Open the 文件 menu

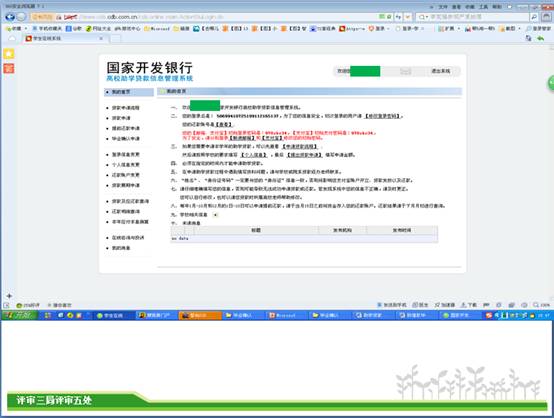(x=443, y=7)
